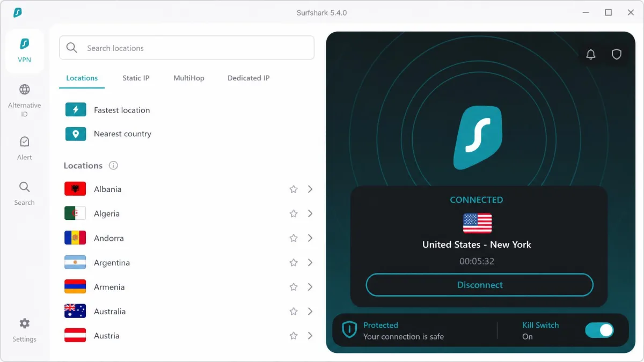Image resolution: width=644 pixels, height=362 pixels.
Task: Expand Algeria server list chevron
Action: click(310, 213)
